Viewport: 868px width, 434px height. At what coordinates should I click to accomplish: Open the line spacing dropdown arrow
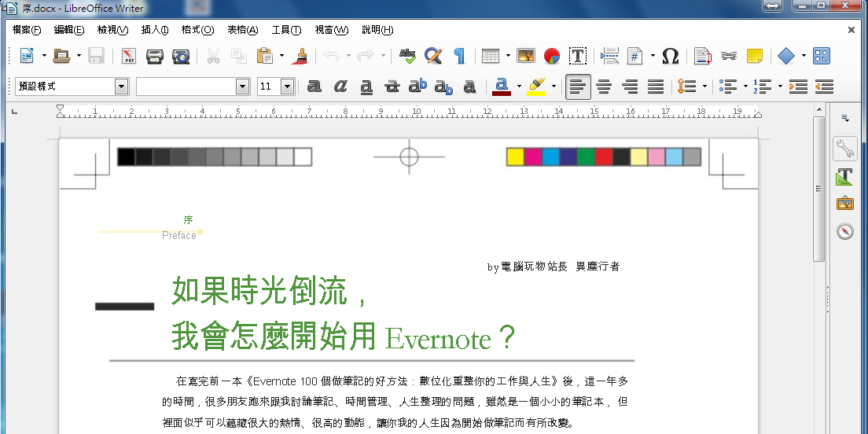pos(704,86)
